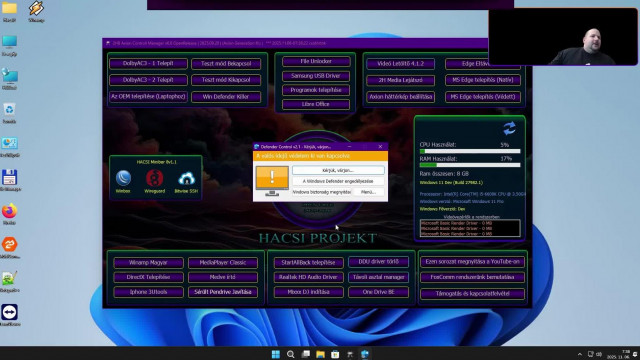Click 'A Windows Defender engedélyezése' button
This screenshot has height=360, width=640.
(x=338, y=181)
